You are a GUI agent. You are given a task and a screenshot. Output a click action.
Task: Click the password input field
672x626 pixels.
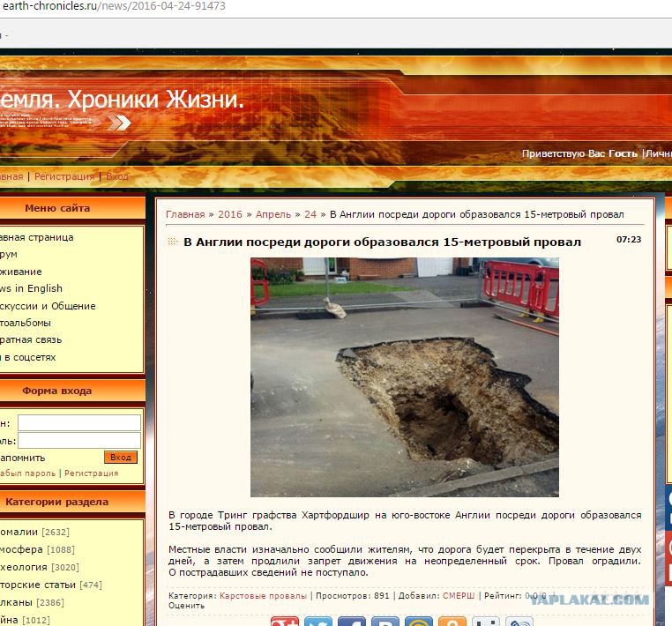pos(78,440)
